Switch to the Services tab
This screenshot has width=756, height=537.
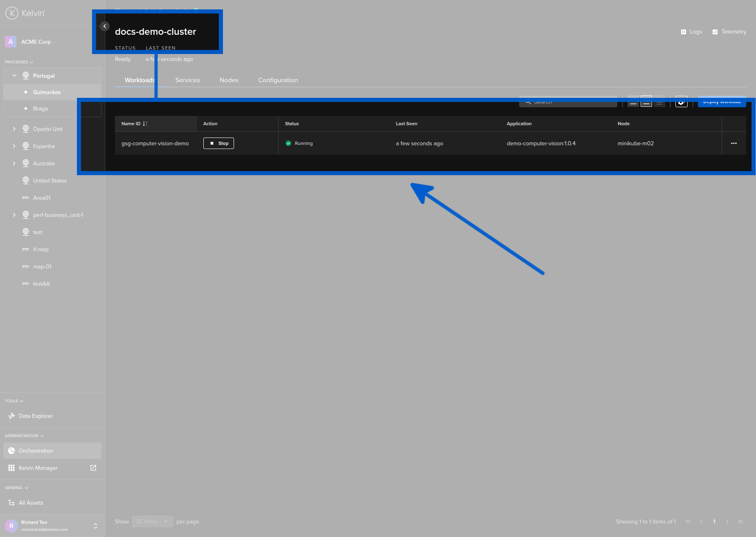click(x=187, y=80)
